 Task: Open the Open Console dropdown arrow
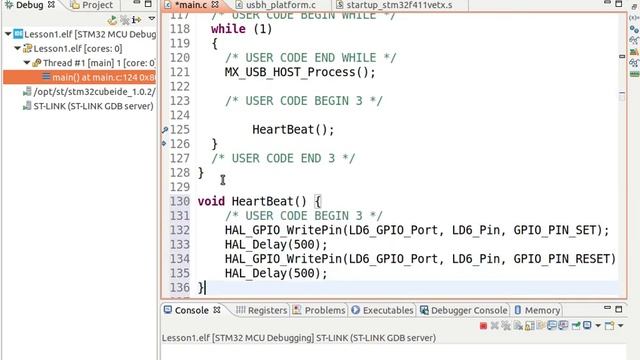point(620,326)
